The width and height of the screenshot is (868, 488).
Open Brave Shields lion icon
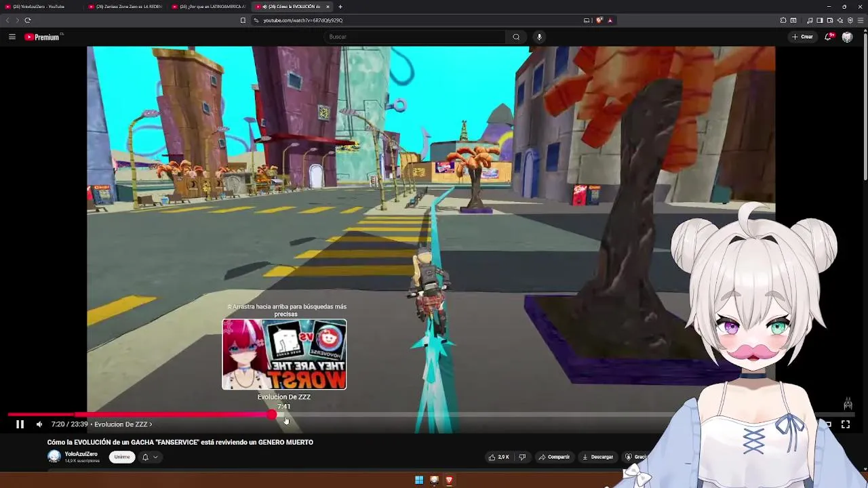[x=599, y=20]
